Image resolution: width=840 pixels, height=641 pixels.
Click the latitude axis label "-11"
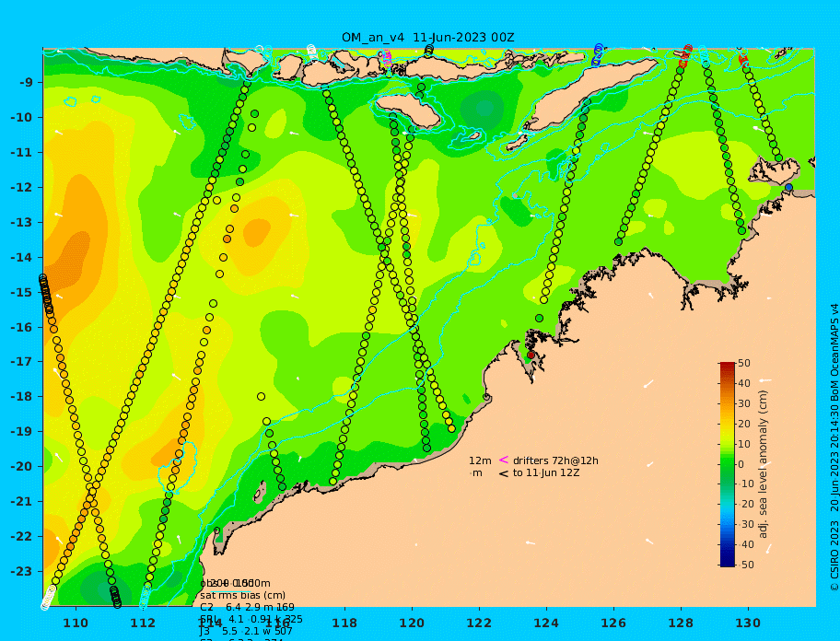point(21,152)
